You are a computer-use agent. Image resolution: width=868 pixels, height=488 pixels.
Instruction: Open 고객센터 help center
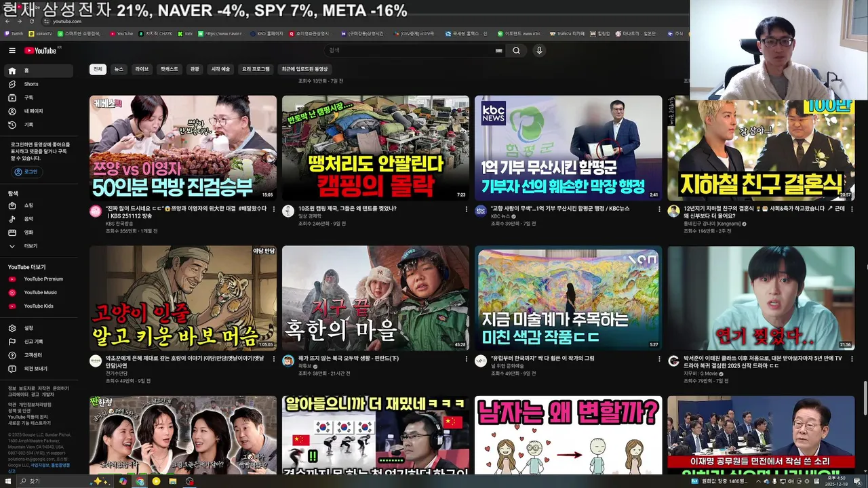(x=39, y=355)
